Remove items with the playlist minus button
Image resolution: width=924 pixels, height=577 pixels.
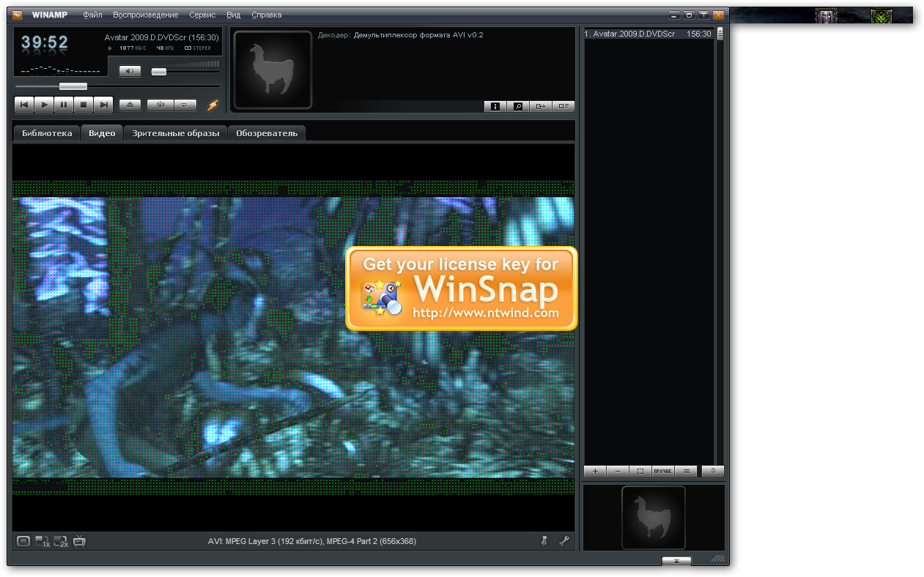(618, 472)
